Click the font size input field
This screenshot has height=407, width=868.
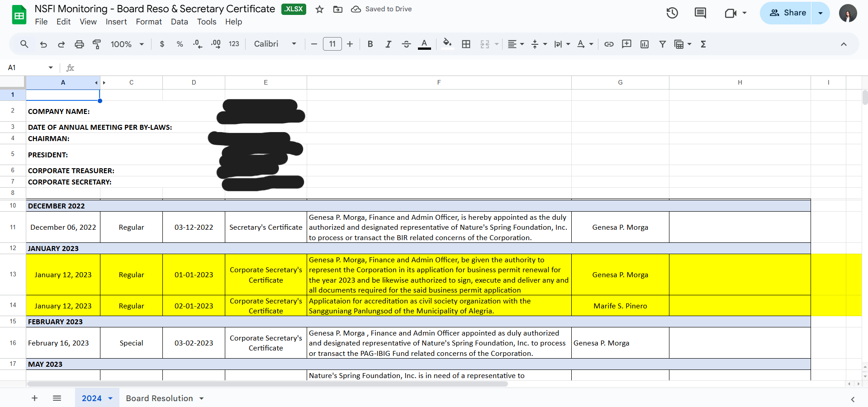pyautogui.click(x=332, y=44)
